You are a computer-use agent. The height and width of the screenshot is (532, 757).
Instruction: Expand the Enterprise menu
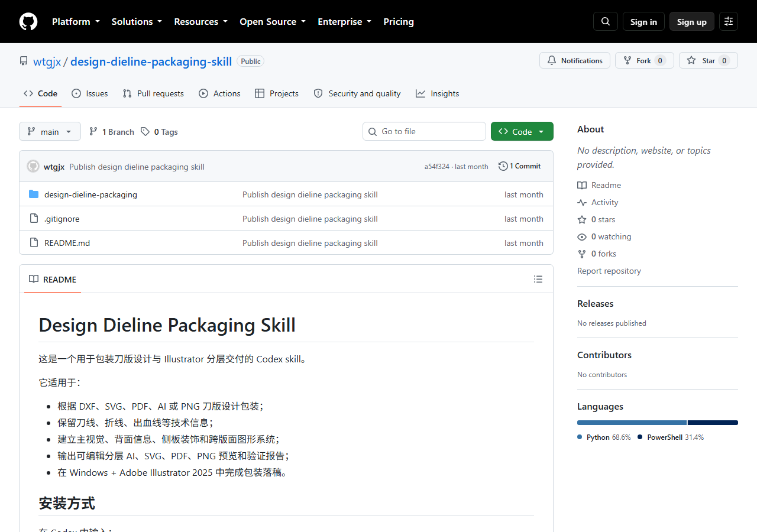(x=344, y=21)
